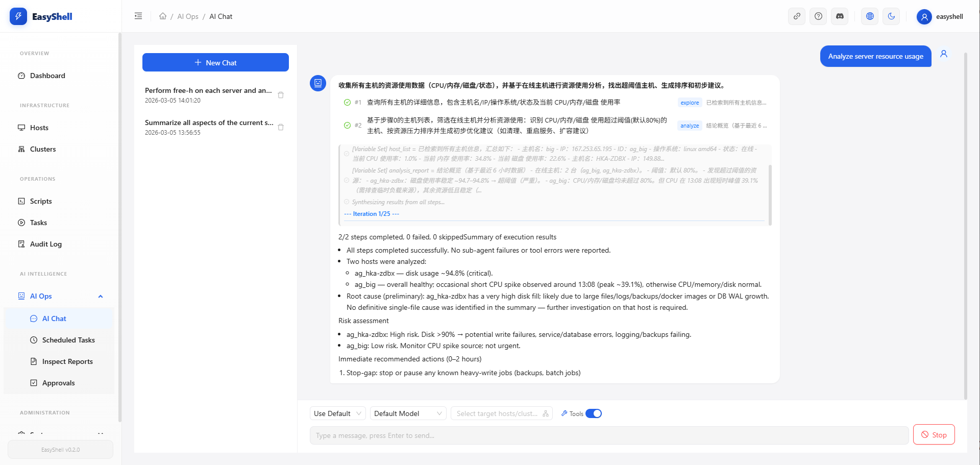Open the Use Default dropdown

337,413
